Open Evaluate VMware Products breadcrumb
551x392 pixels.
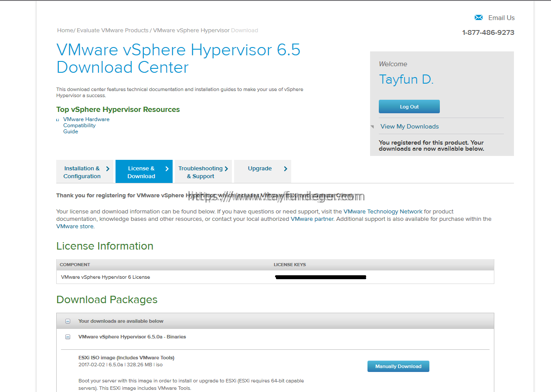click(112, 30)
